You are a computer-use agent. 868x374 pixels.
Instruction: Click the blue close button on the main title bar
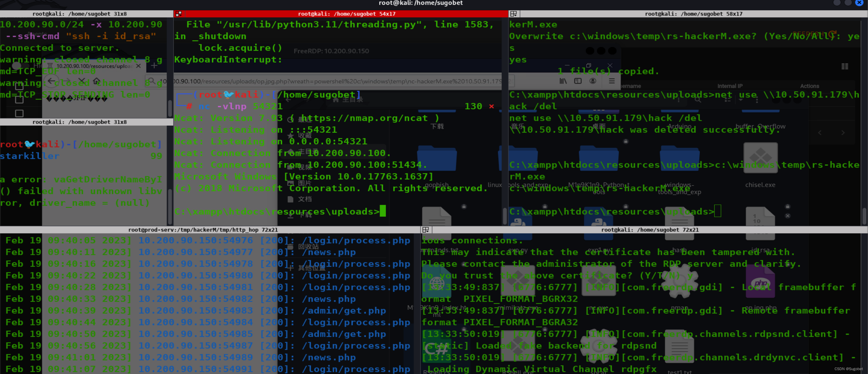pos(860,3)
